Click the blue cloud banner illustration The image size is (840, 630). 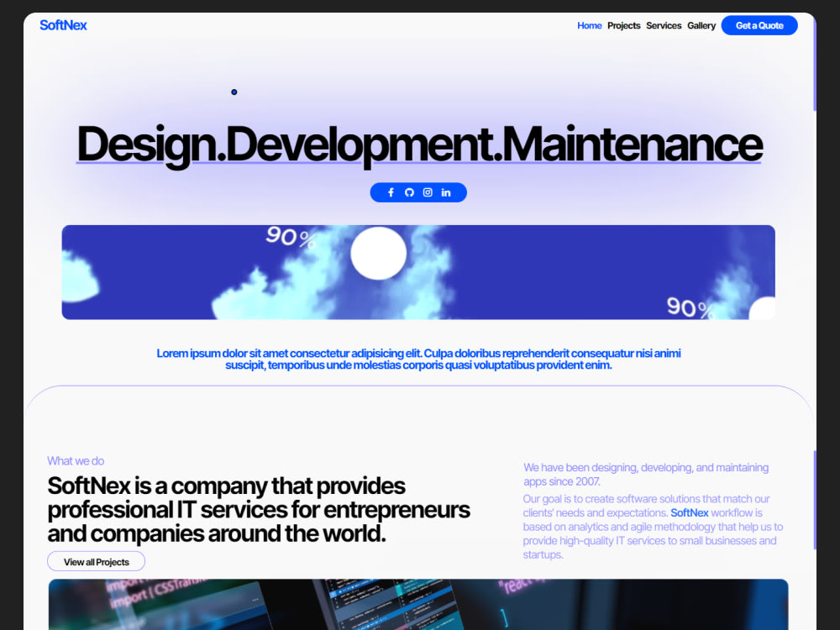click(418, 272)
